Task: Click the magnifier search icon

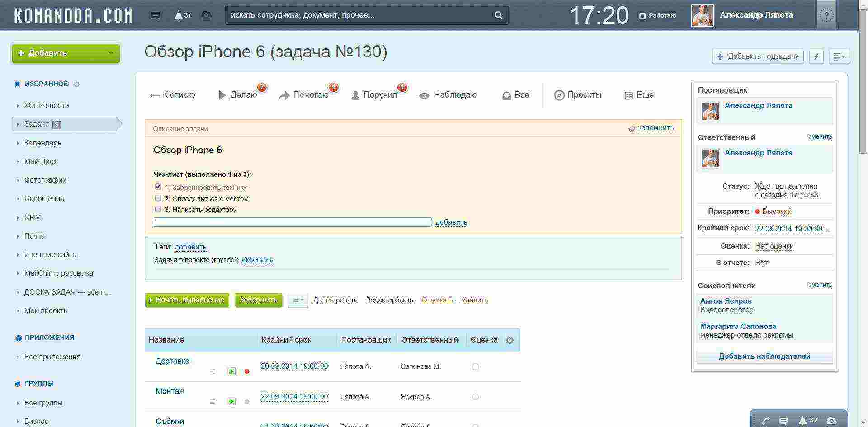Action: click(x=498, y=15)
